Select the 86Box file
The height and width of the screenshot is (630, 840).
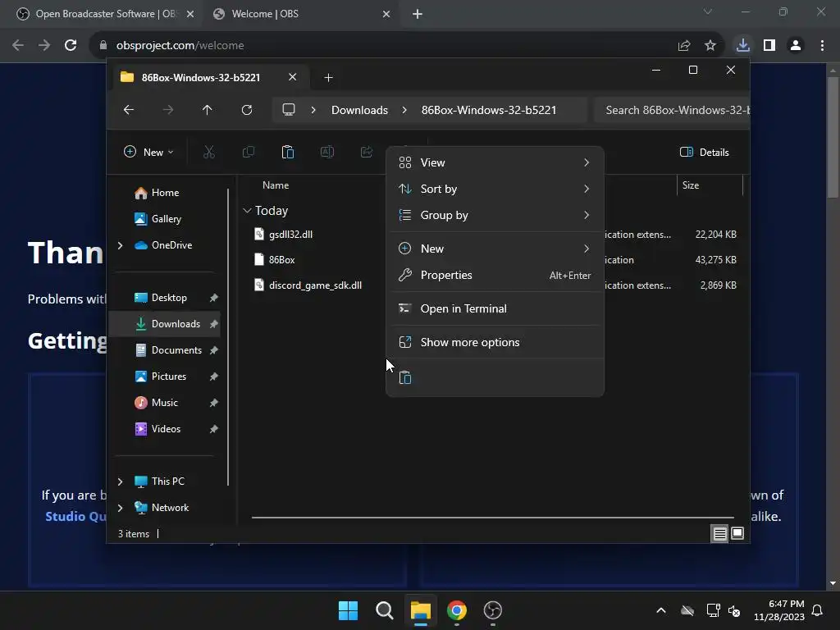[282, 260]
